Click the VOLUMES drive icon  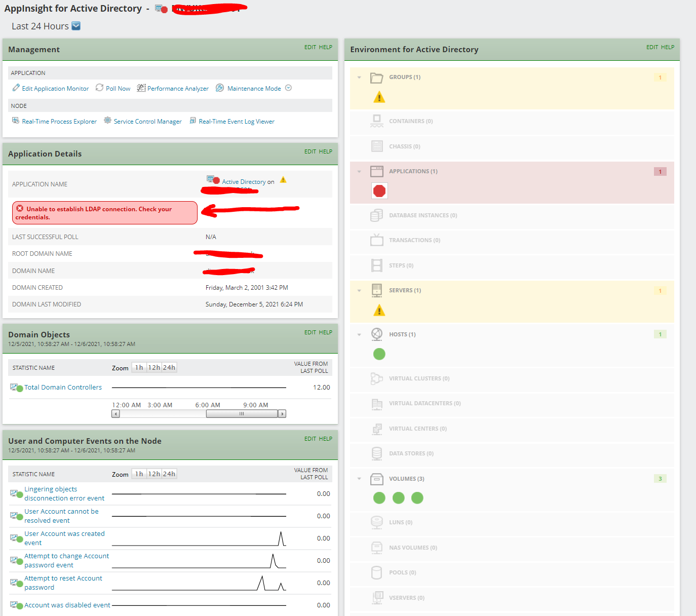pos(377,479)
